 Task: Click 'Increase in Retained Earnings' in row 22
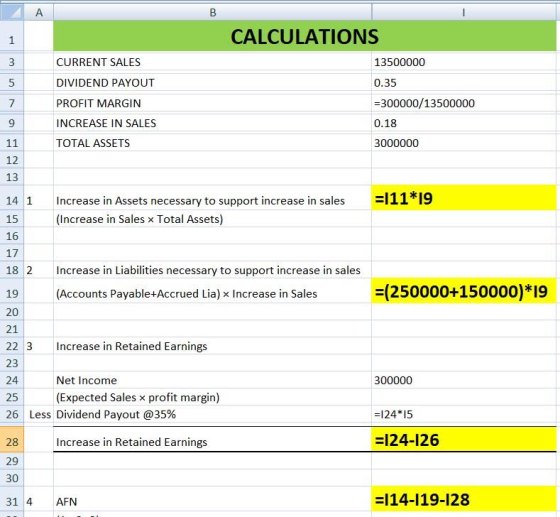tap(212, 346)
